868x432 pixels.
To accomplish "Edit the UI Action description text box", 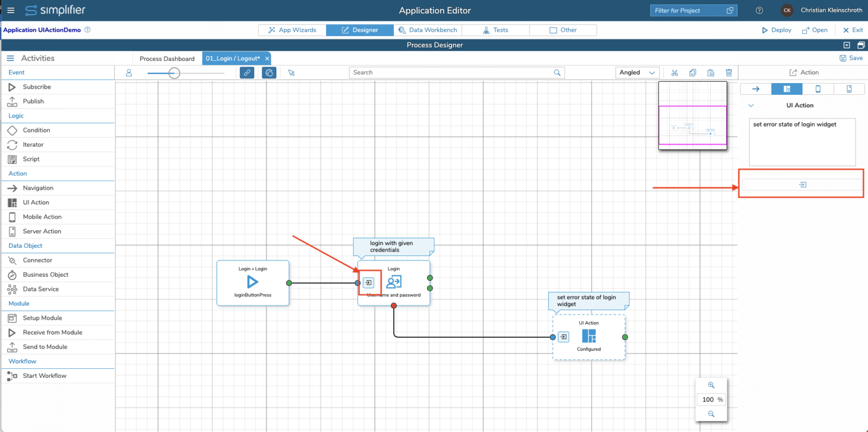I will pos(802,142).
